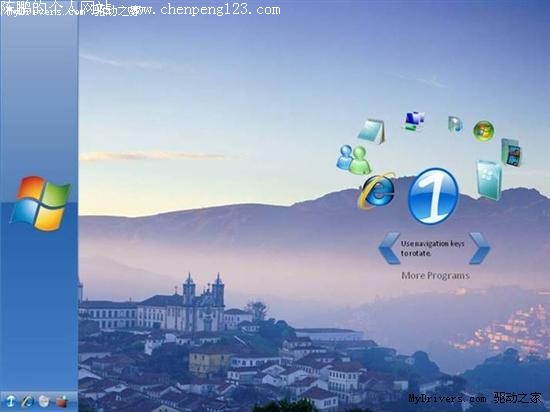Click the blue 1 icon in the bottom bar

[11, 401]
